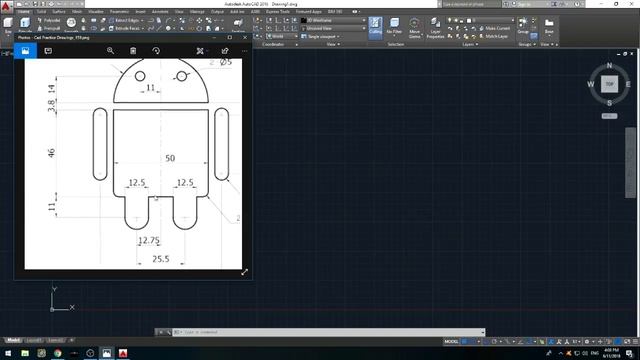Click the N compass direction on ViewCube
Screen dimensions: 640x360
(609, 65)
